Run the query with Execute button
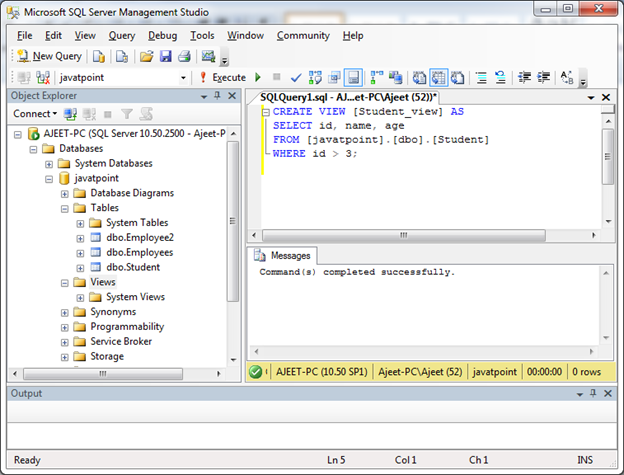Viewport: 624px width, 475px height. click(223, 77)
